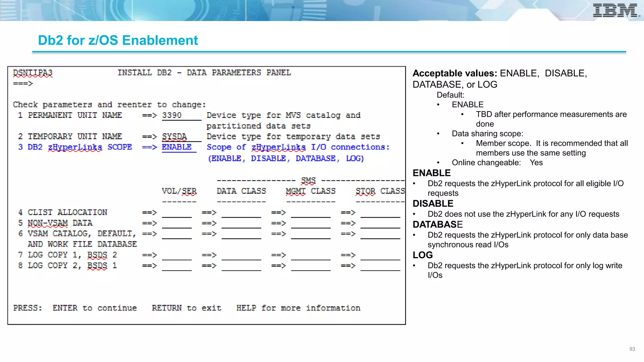
Task: Click the 'Online changeable: Yes' bullet
Action: [x=497, y=162]
